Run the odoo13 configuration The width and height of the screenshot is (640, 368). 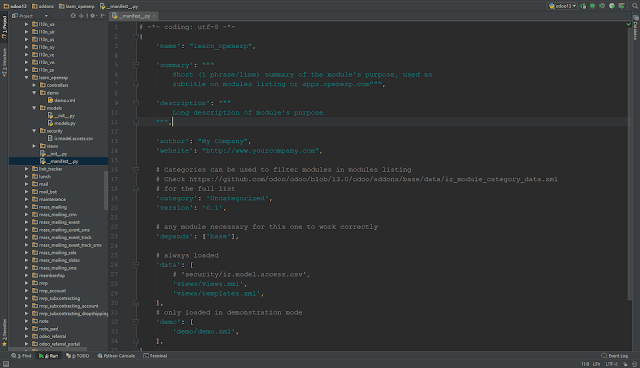(583, 6)
